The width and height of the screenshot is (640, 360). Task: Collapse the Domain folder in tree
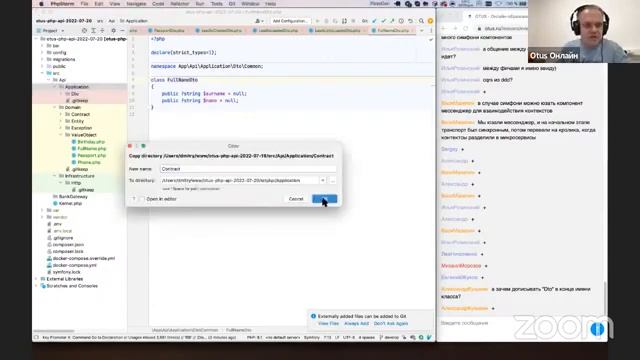(x=55, y=107)
